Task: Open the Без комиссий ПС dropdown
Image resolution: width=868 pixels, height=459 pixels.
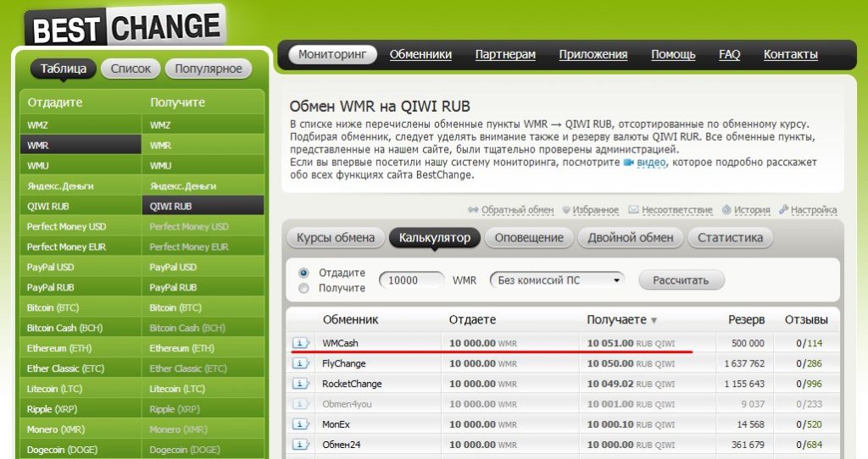Action: coord(557,280)
